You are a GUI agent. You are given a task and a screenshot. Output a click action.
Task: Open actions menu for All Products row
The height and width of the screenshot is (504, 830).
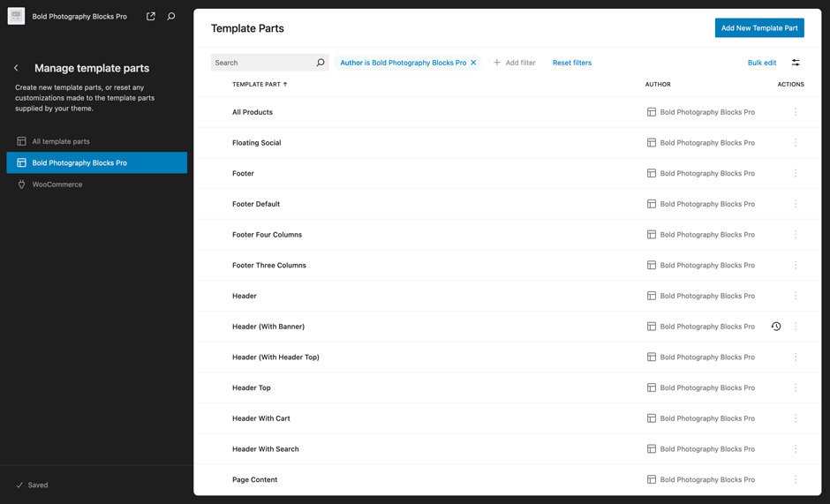pos(796,112)
